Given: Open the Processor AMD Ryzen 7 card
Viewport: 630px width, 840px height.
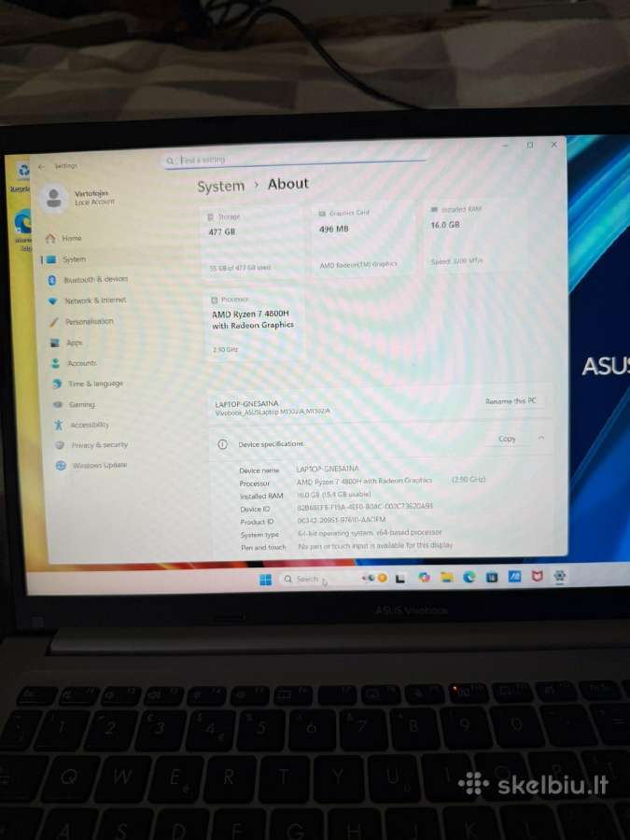Looking at the screenshot, I should (255, 325).
